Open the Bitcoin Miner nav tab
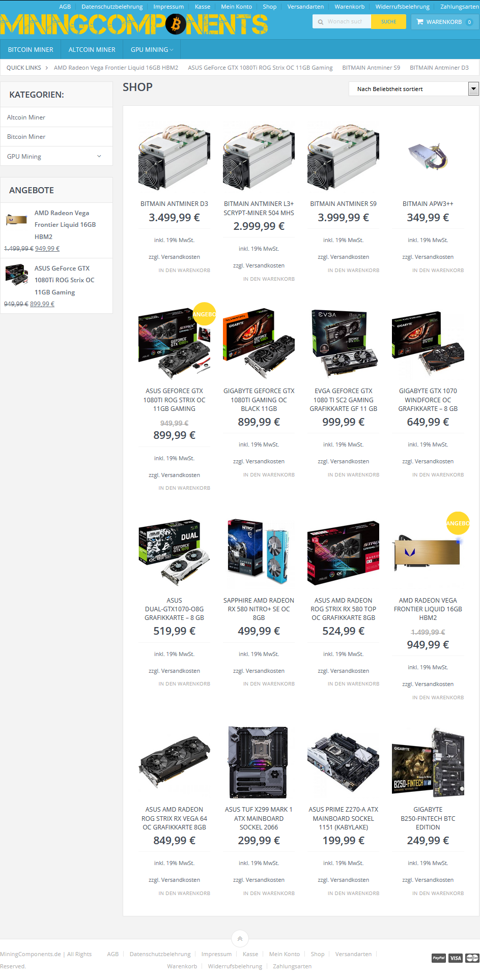The width and height of the screenshot is (480, 980). pos(31,50)
